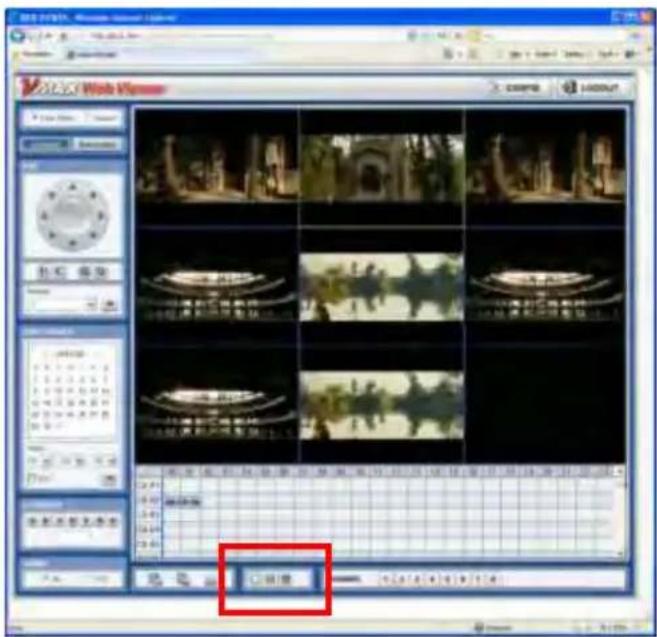Click the LOGOUT button
The width and height of the screenshot is (657, 637).
591,88
